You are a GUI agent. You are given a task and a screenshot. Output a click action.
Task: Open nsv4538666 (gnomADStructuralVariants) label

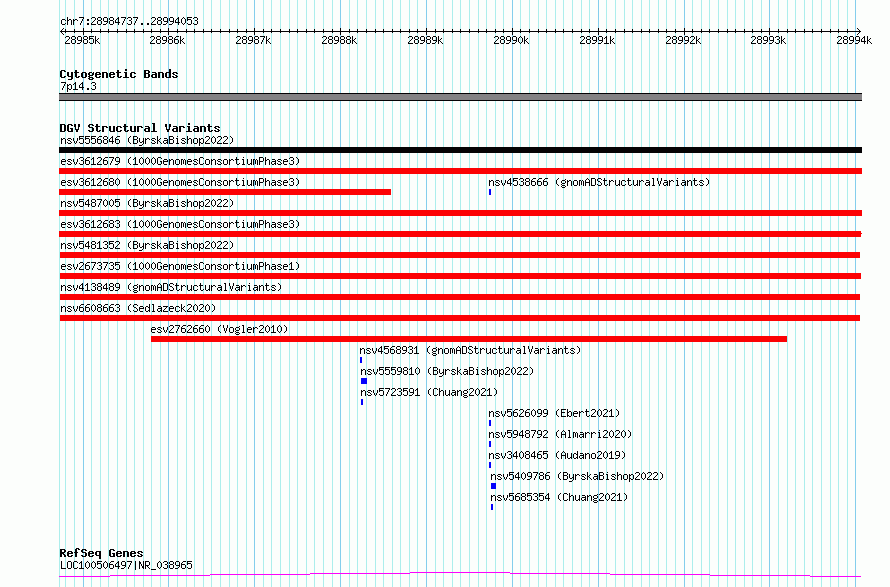click(x=599, y=182)
